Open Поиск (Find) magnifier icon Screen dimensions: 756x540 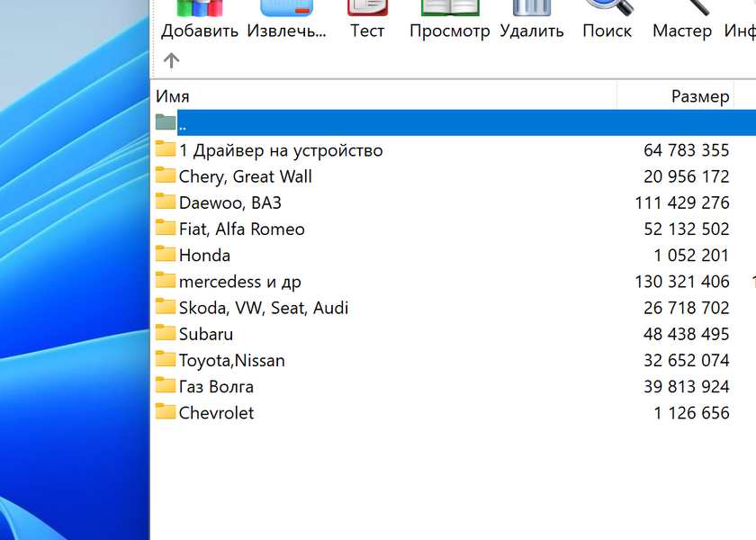(608, 8)
